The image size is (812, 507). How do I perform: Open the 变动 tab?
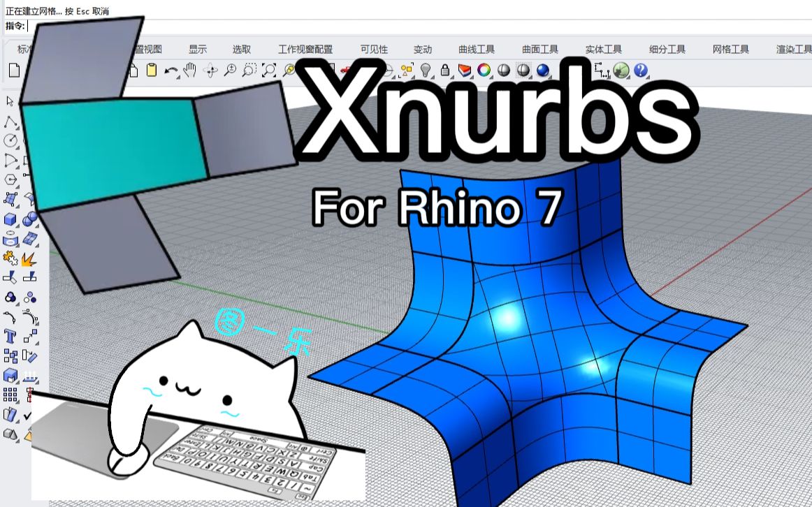423,49
